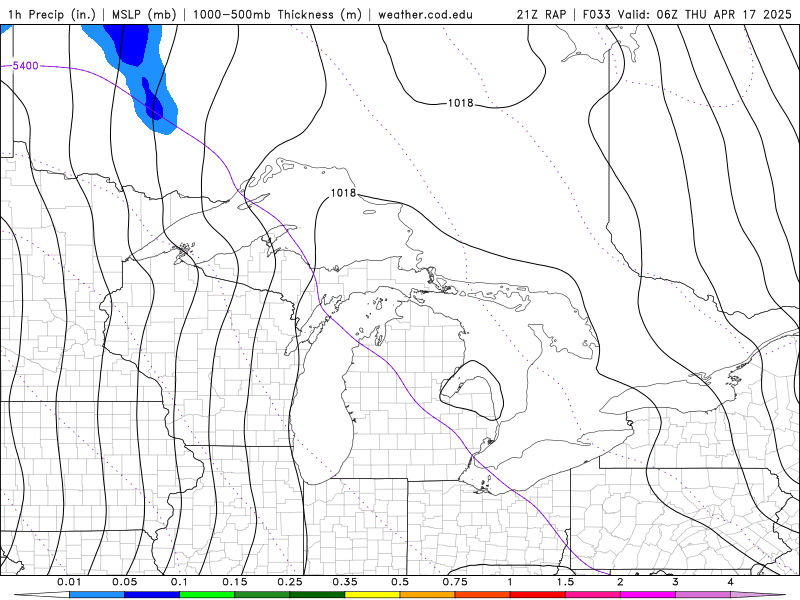Click the 0.25 legend value
Image resolution: width=800 pixels, height=600 pixels.
coord(290,582)
